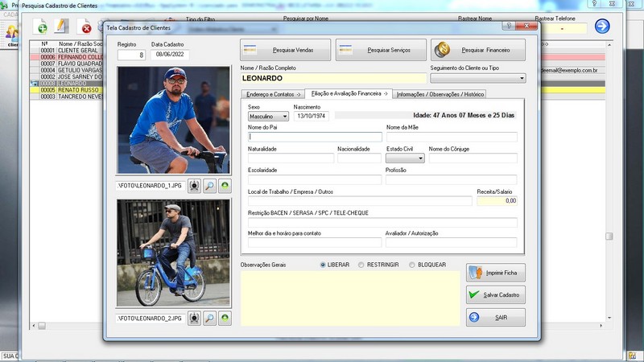
Task: Switch to the Endereço e Contatos tab
Action: 273,94
